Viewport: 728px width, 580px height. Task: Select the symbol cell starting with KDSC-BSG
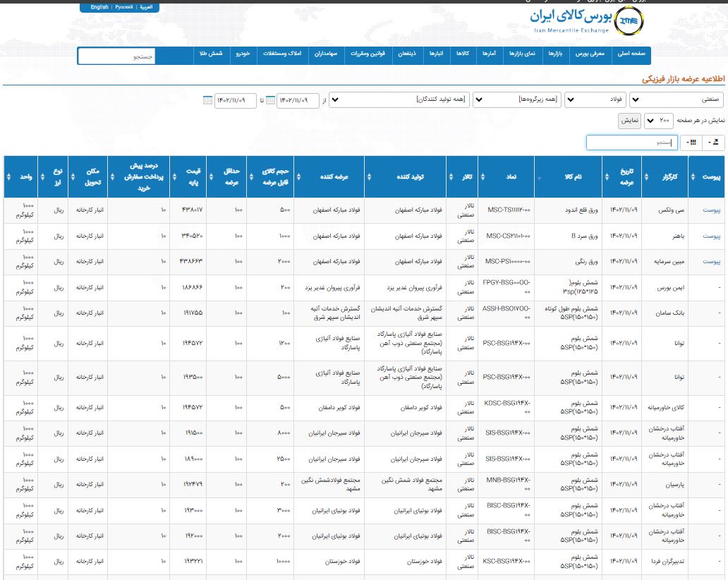tap(506, 408)
